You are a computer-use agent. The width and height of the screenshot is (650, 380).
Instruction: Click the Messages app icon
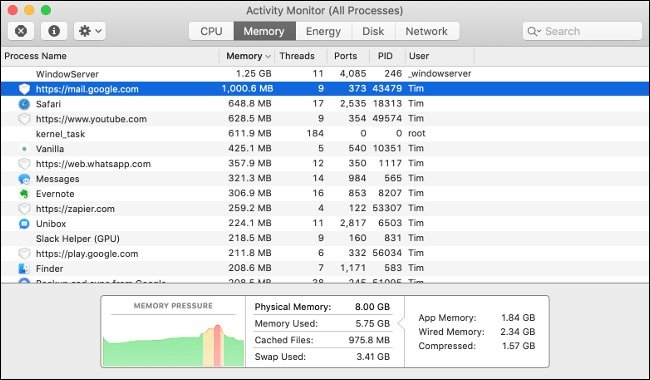[x=24, y=179]
